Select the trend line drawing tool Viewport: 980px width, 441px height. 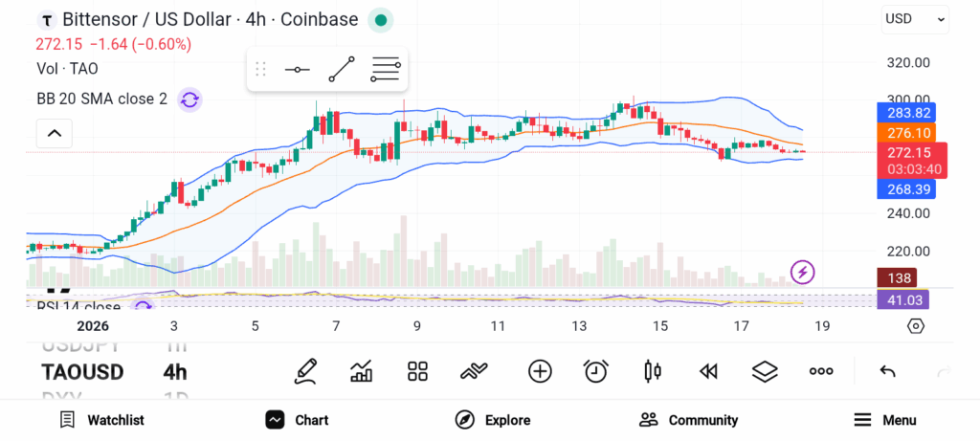pos(341,70)
